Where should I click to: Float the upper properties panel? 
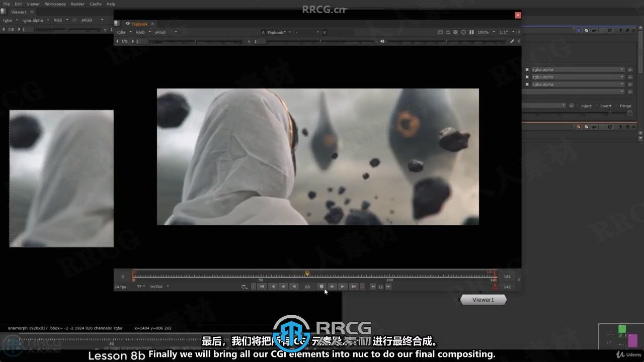(627, 30)
